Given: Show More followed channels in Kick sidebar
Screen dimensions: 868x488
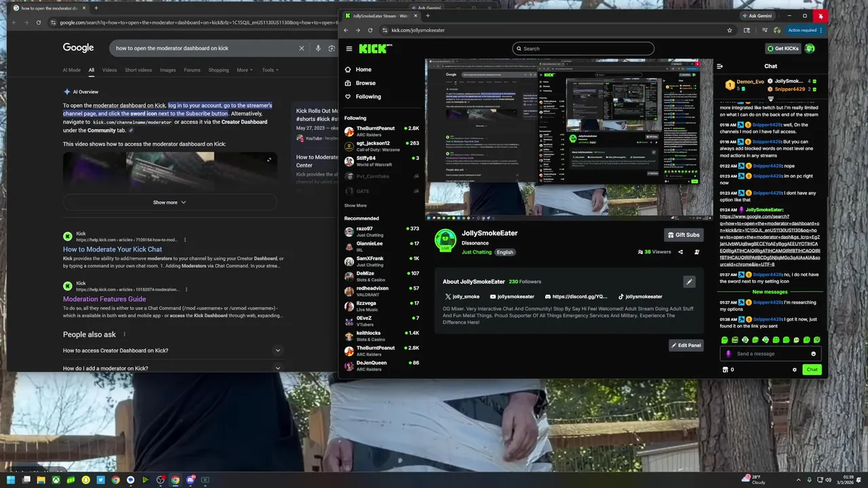Looking at the screenshot, I should point(355,205).
